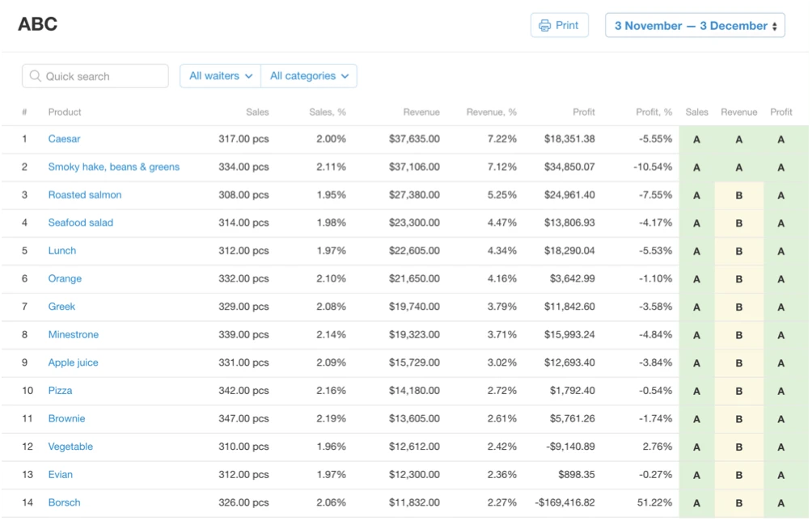Image resolution: width=812 pixels, height=521 pixels.
Task: Open the Minestrone product link
Action: click(x=74, y=335)
